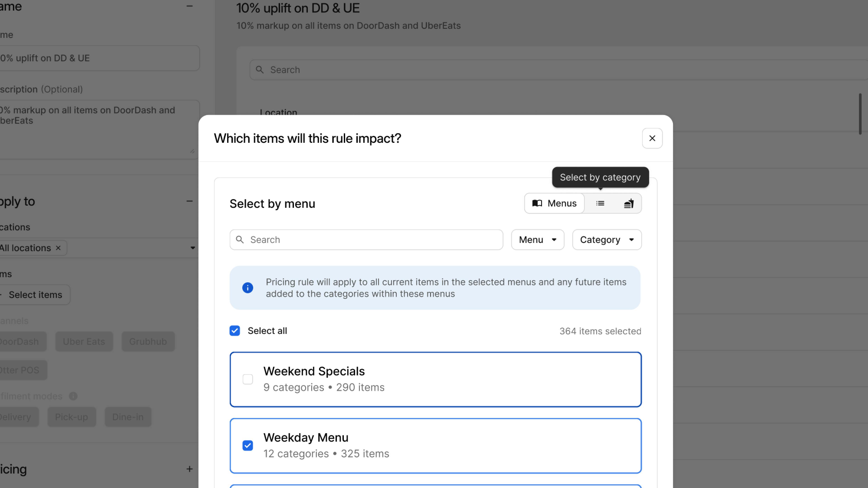Switch to select by category list view
This screenshot has height=488, width=868.
(x=600, y=203)
